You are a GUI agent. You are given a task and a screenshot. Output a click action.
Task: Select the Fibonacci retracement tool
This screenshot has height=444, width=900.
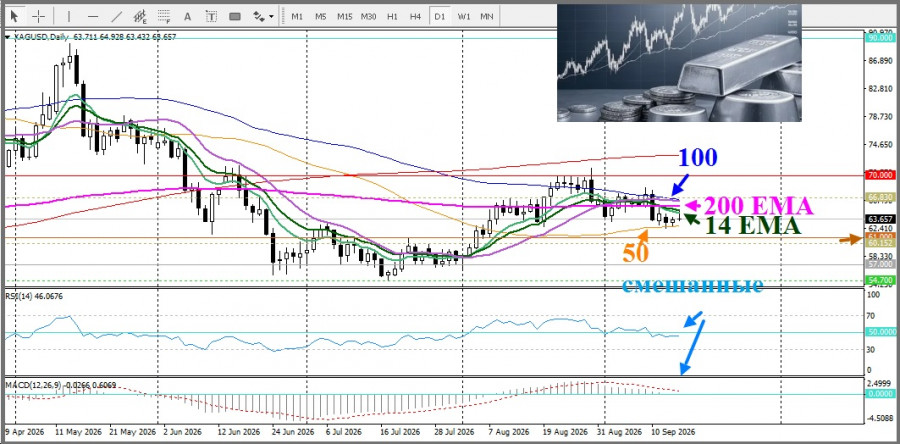(x=164, y=16)
